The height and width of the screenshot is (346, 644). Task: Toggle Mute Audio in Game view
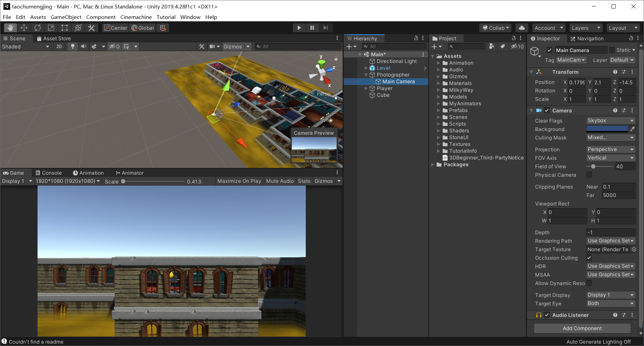tap(280, 181)
